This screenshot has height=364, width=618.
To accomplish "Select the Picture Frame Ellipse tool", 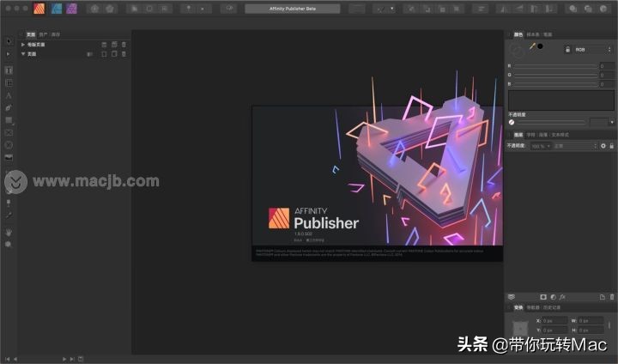I will click(9, 145).
